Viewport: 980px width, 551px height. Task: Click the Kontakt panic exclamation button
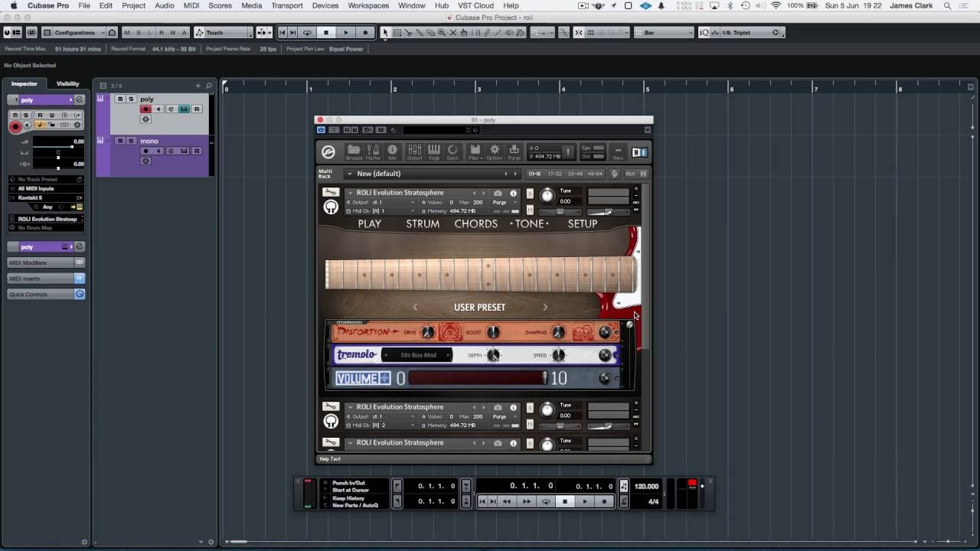tap(568, 152)
